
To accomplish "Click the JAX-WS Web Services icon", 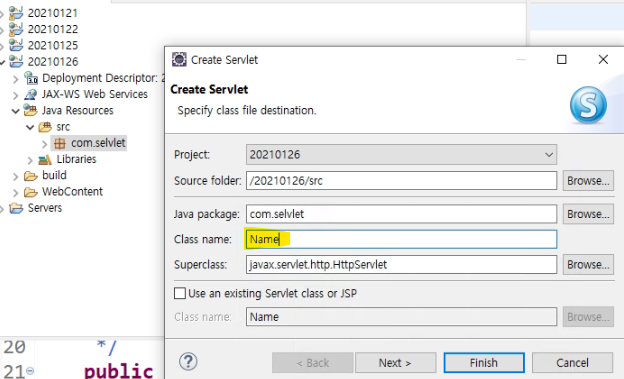I will click(31, 94).
